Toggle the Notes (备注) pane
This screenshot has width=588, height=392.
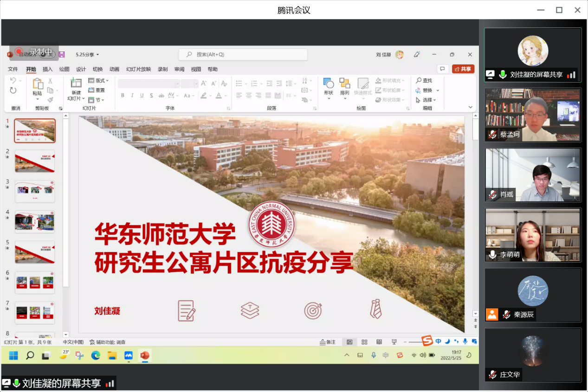[328, 342]
